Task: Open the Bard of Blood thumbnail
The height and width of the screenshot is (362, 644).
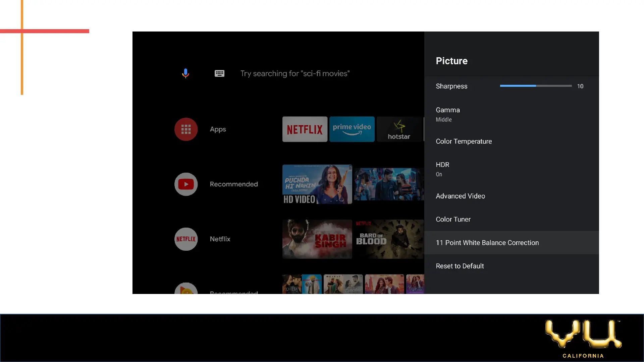Action: [x=389, y=239]
